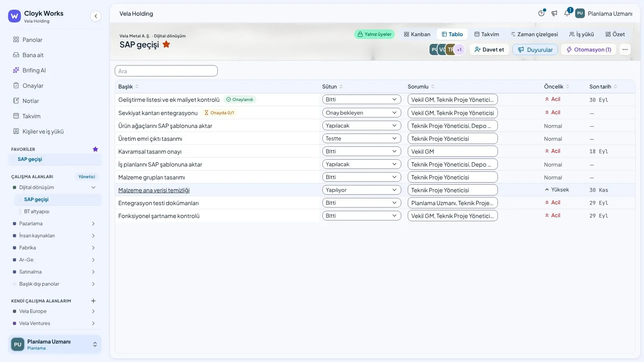Image resolution: width=644 pixels, height=362 pixels.
Task: Click the Cloyk Works logo icon
Action: (14, 16)
